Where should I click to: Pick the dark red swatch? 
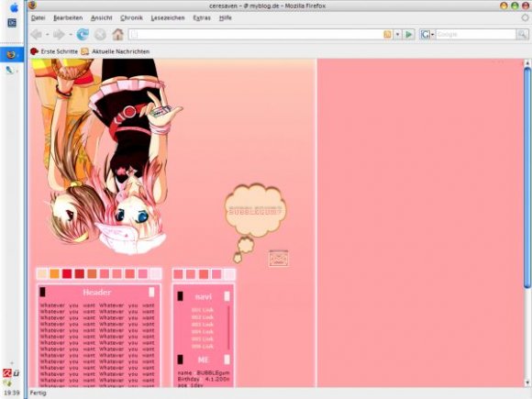click(x=80, y=273)
